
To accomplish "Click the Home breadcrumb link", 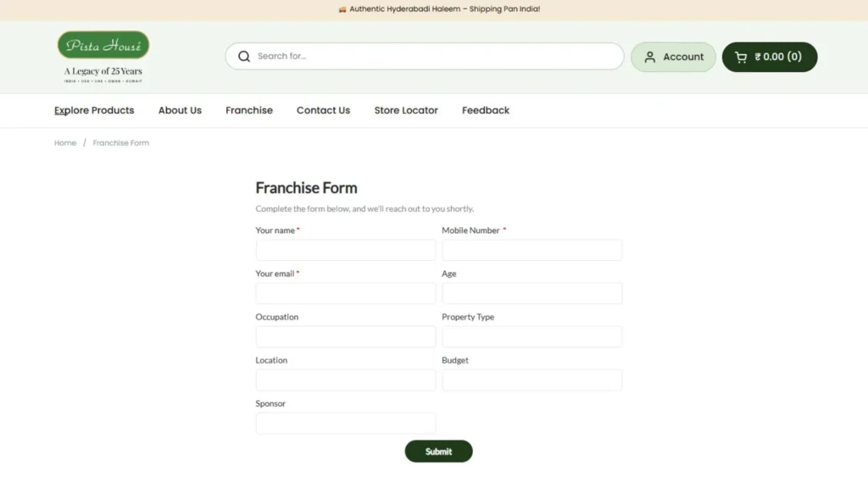I will tap(64, 142).
